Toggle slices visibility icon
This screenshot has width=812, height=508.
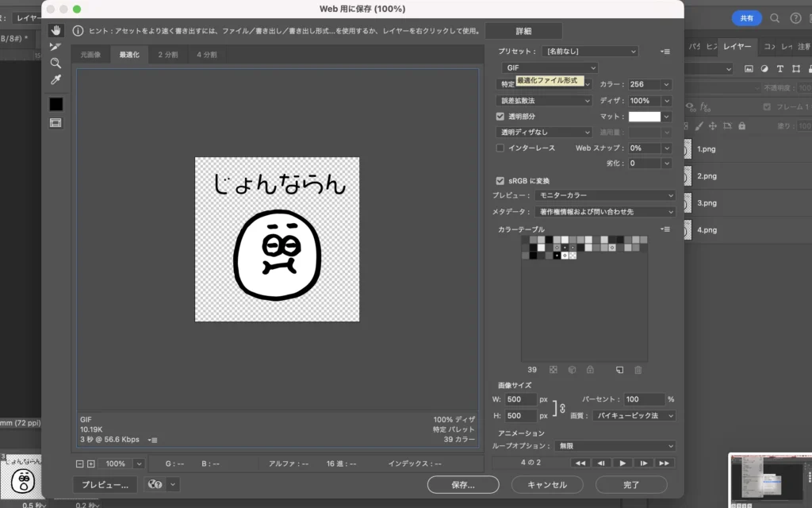[56, 123]
